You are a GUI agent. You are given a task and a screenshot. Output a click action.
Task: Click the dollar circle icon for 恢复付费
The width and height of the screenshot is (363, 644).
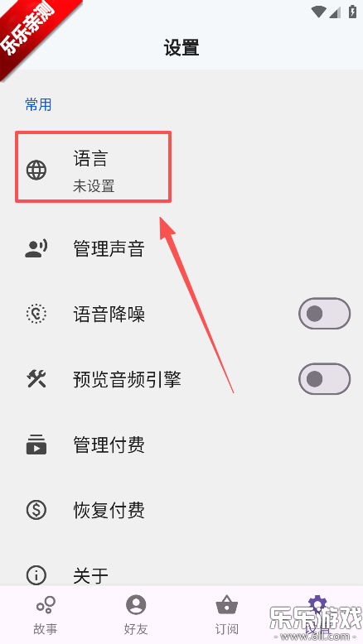(x=36, y=510)
